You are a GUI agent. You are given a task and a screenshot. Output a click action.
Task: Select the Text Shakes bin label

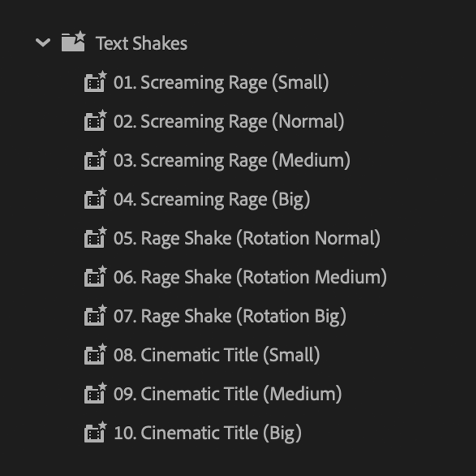coord(141,43)
